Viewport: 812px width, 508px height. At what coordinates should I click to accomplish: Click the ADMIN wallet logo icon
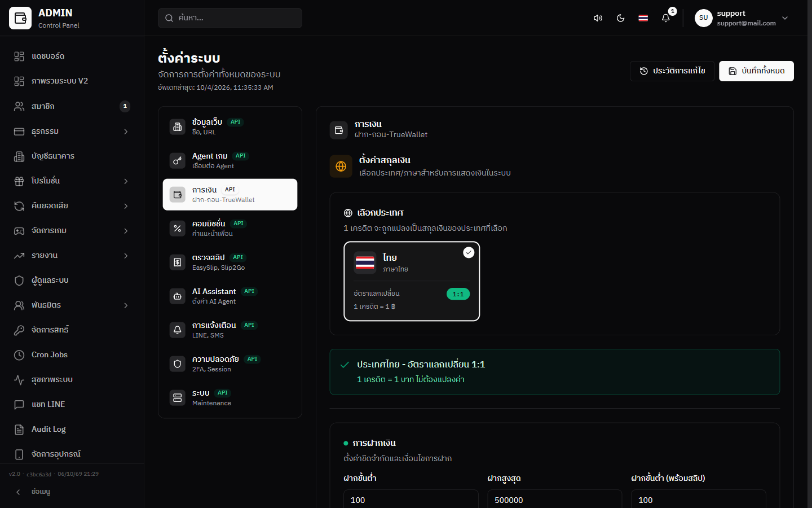pos(20,18)
